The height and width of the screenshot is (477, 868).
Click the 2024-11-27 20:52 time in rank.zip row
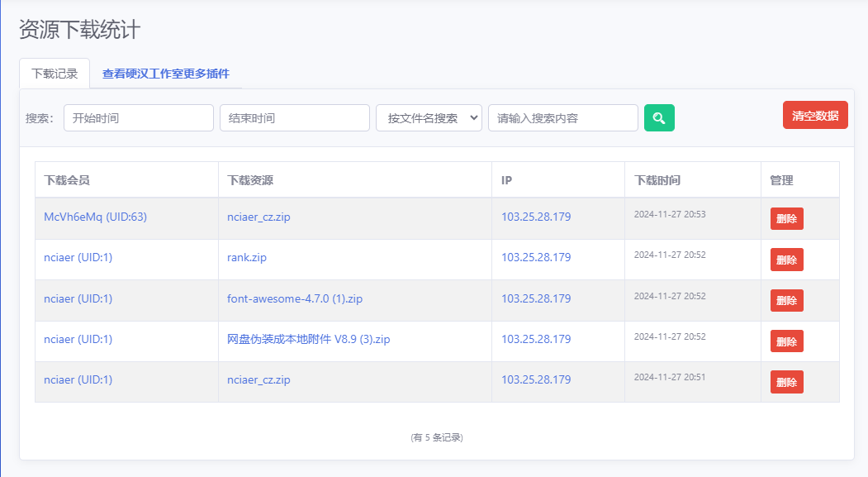pyautogui.click(x=670, y=255)
